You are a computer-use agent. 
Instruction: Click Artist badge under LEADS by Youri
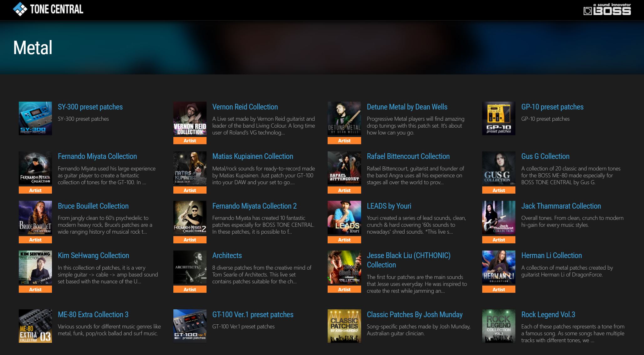point(344,240)
